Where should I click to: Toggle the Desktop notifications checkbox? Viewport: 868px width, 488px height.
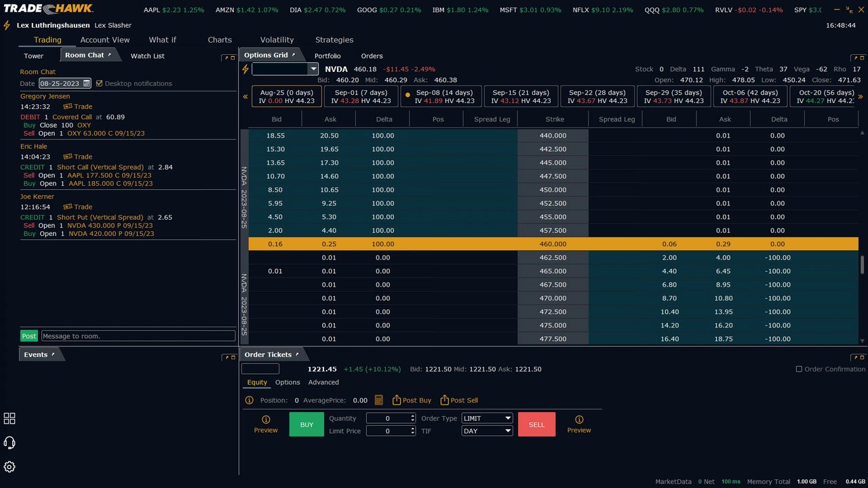coord(100,83)
